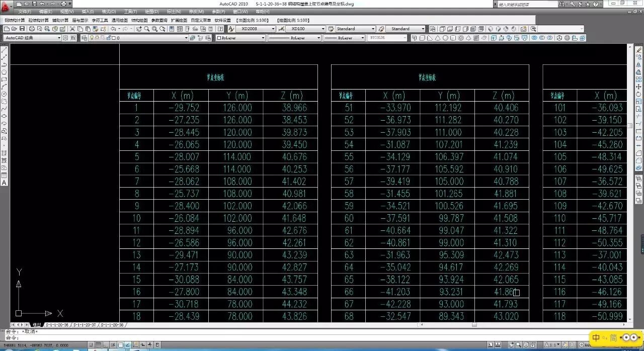Expand the AutoCAD 经典 workspace dropdown

point(59,38)
